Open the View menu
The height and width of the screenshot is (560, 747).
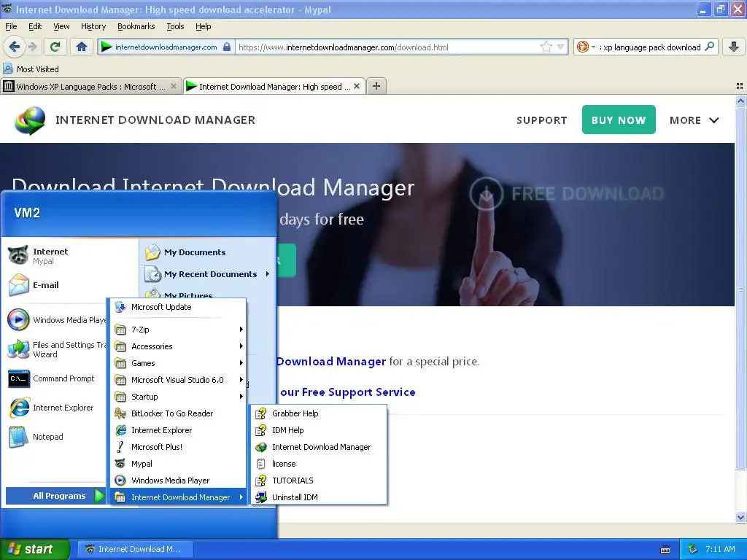click(61, 26)
